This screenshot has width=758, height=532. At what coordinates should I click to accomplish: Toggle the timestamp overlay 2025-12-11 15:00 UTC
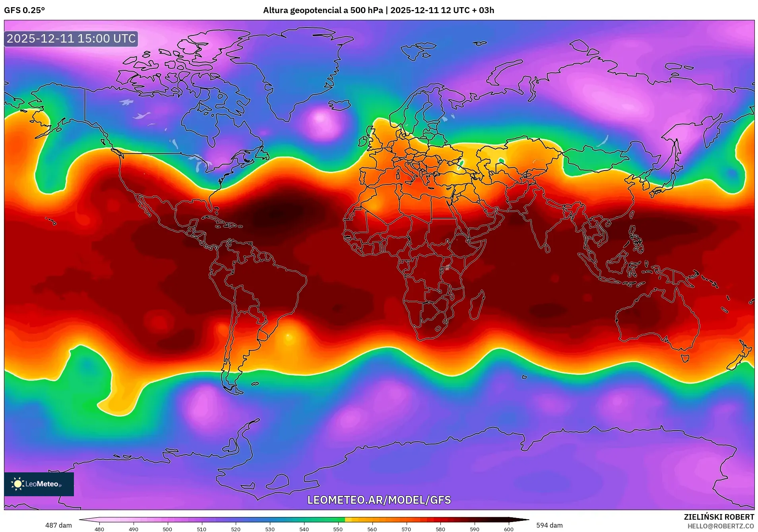[70, 39]
